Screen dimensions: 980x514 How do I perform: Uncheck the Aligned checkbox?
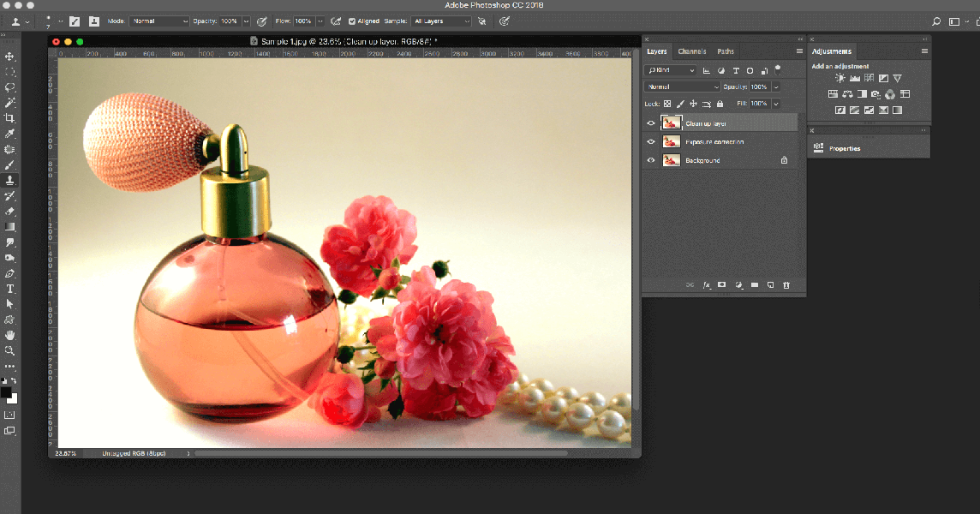tap(352, 21)
